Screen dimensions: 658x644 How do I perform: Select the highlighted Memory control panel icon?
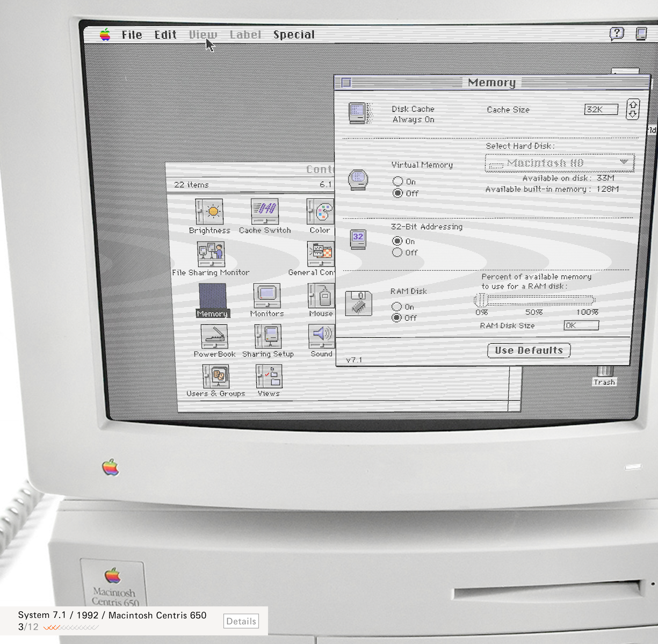pos(213,296)
